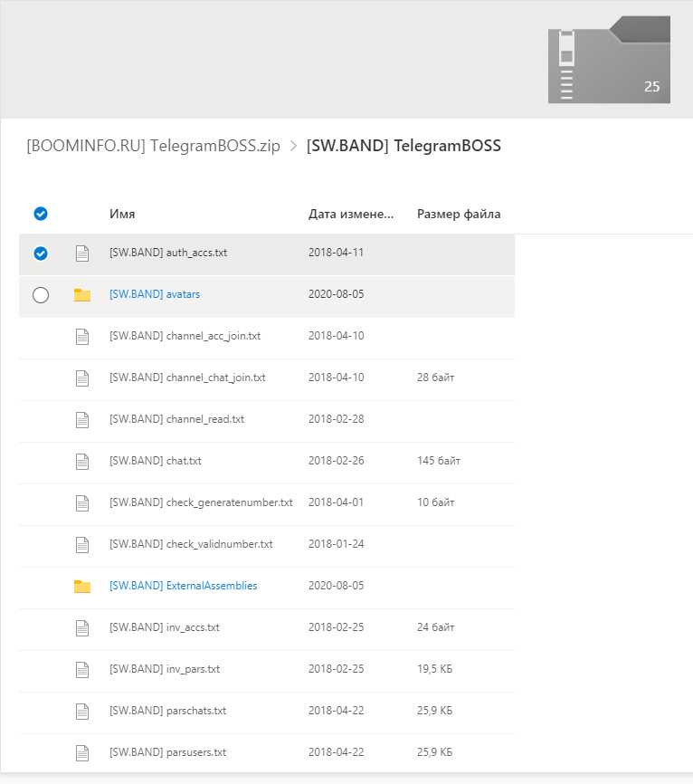The width and height of the screenshot is (693, 784).
Task: Click the 2018-02-26 date of chat.txt
Action: [x=336, y=461]
